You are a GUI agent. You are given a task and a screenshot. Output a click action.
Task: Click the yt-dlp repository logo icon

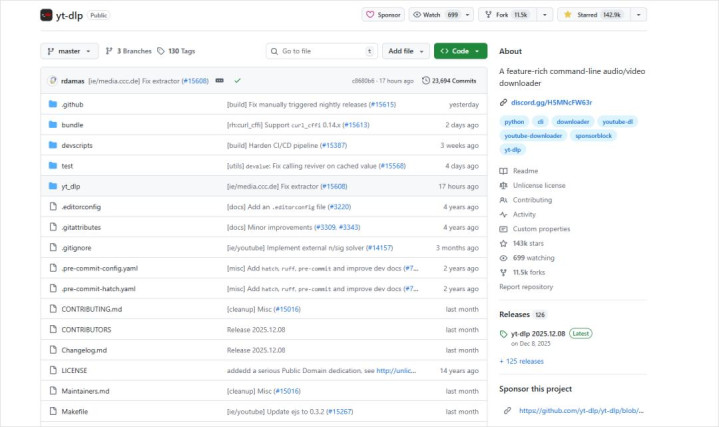(x=47, y=15)
